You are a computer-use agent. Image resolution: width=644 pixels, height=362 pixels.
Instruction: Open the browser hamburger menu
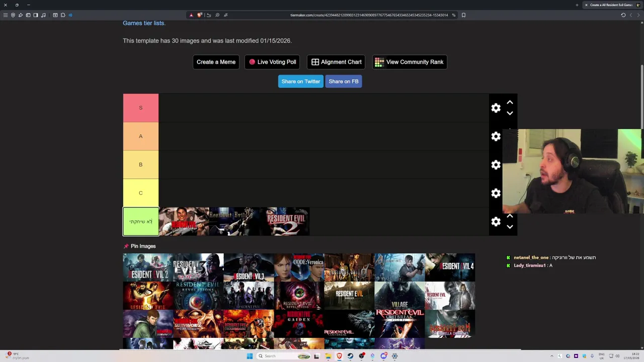(x=6, y=15)
